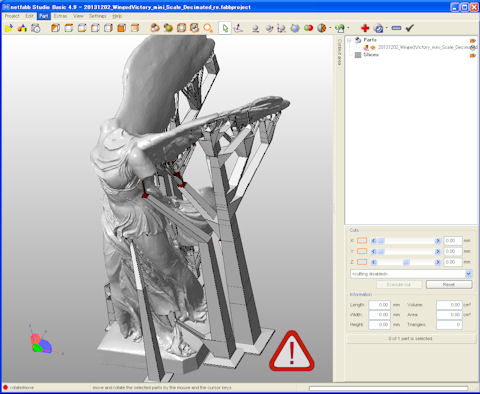Open the Extras menu

[60, 16]
